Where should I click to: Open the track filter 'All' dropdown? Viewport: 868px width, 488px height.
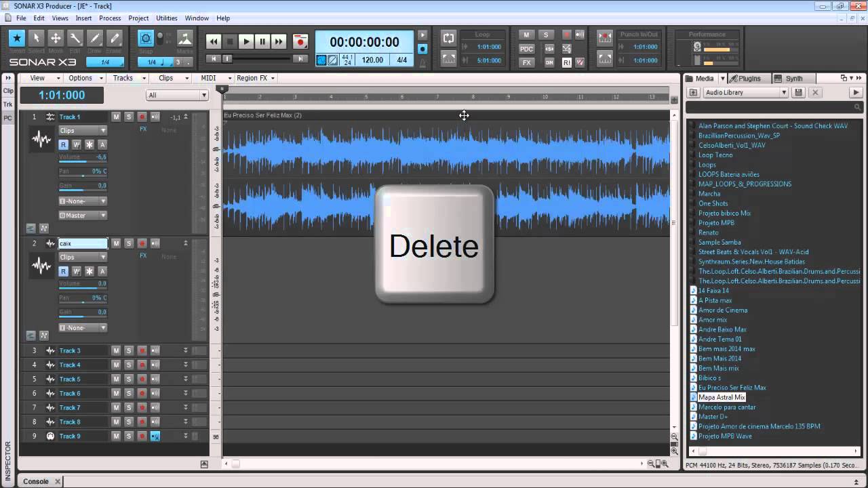click(177, 96)
